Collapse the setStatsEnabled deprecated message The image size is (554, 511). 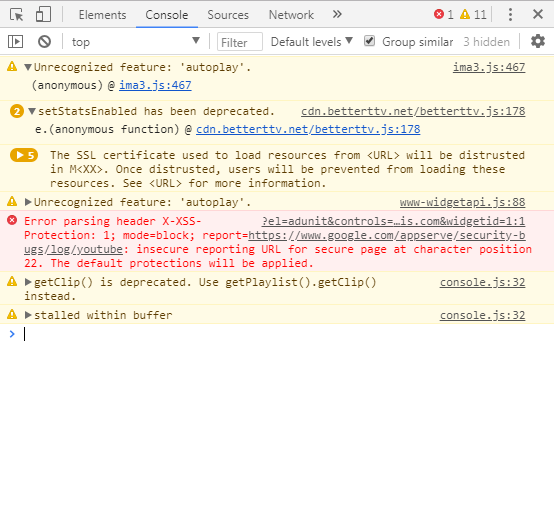coord(32,111)
